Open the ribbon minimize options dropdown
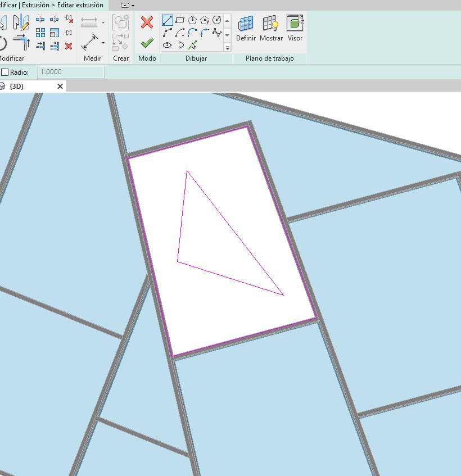Screen dimensions: 461x476 [133, 5]
